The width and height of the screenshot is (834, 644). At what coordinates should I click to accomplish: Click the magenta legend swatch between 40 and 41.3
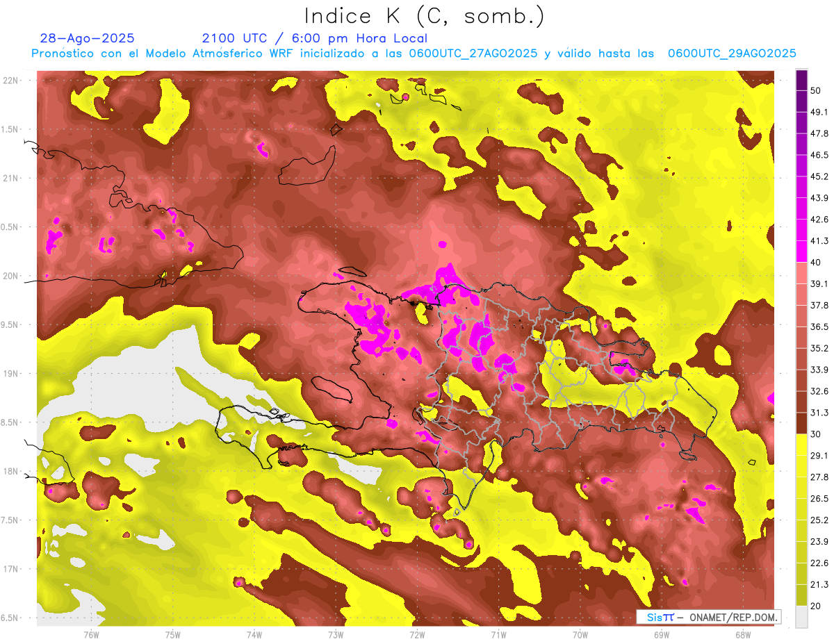coord(801,251)
